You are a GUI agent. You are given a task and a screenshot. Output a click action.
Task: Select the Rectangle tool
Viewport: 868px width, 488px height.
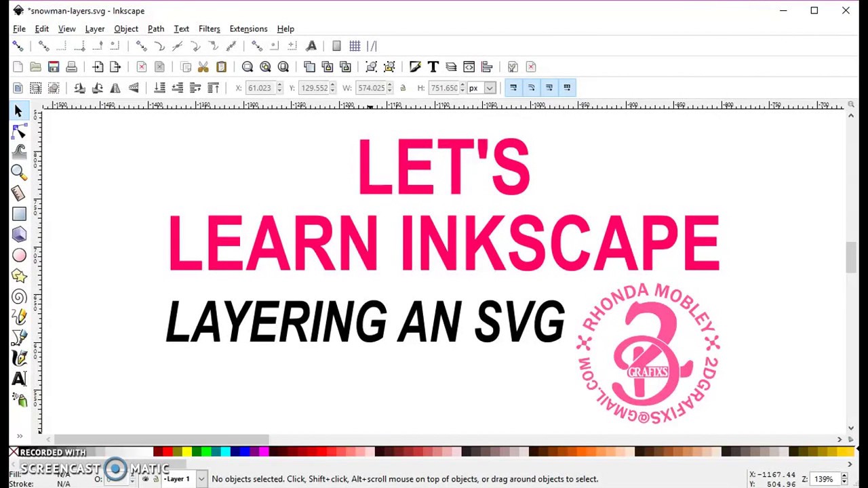click(x=18, y=214)
